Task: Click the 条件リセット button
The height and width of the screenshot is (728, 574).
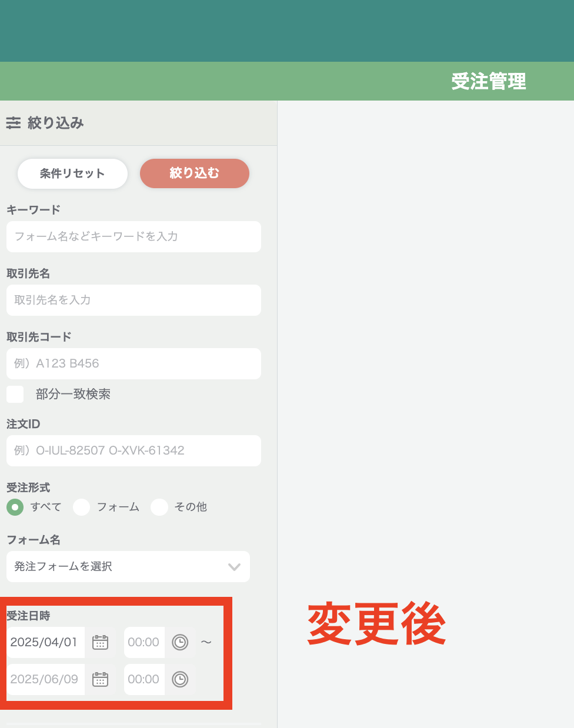Action: [72, 173]
